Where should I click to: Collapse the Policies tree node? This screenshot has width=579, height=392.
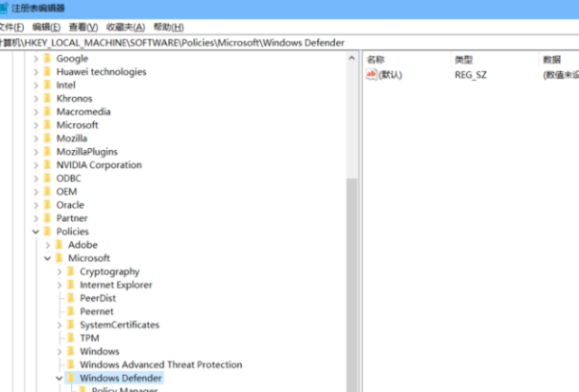coord(35,232)
